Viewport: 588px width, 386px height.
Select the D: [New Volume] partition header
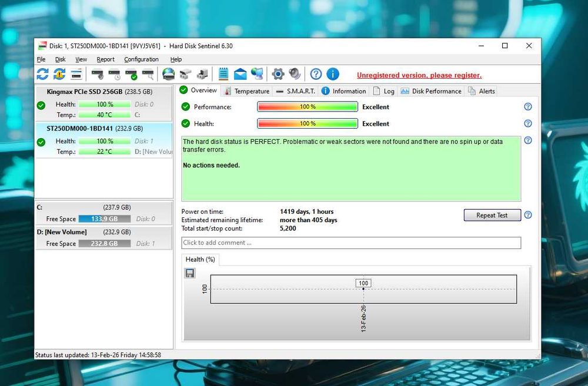coord(83,232)
